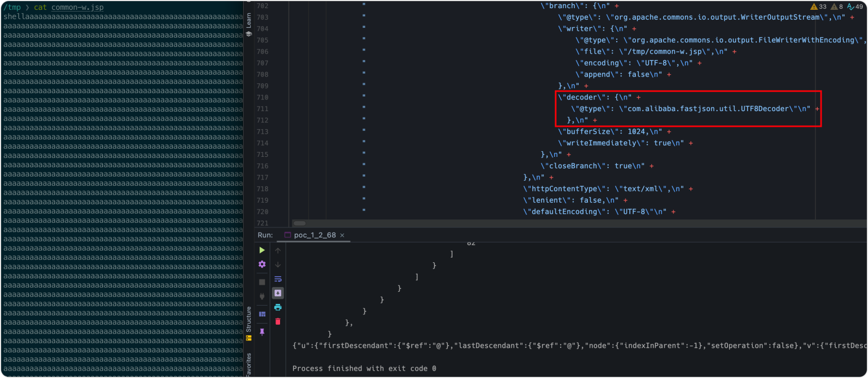868x378 pixels.
Task: Click the Stop process square icon
Action: pyautogui.click(x=262, y=282)
